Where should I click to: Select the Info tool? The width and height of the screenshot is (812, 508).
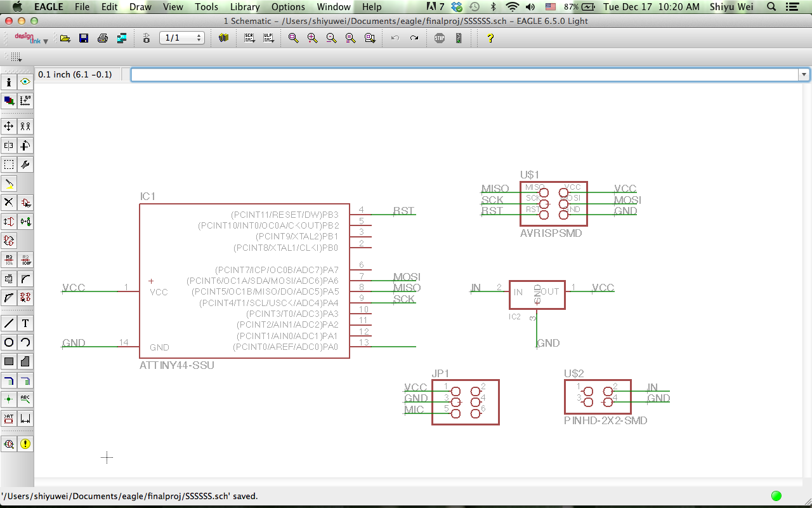click(x=9, y=82)
